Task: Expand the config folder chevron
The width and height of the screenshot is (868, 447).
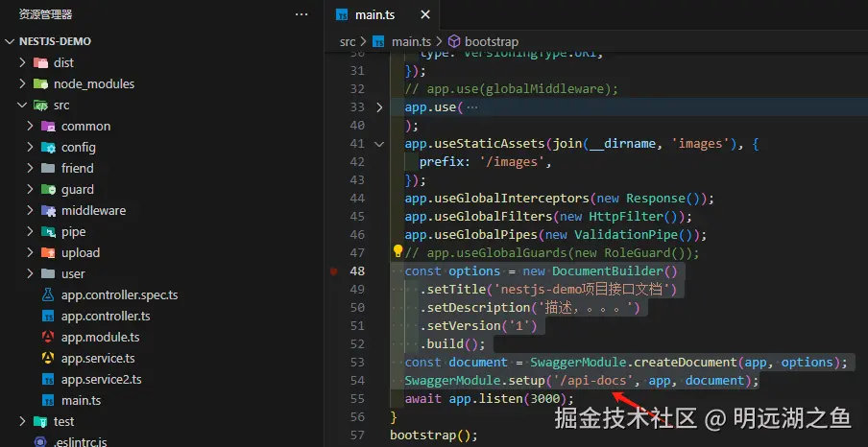Action: tap(31, 147)
